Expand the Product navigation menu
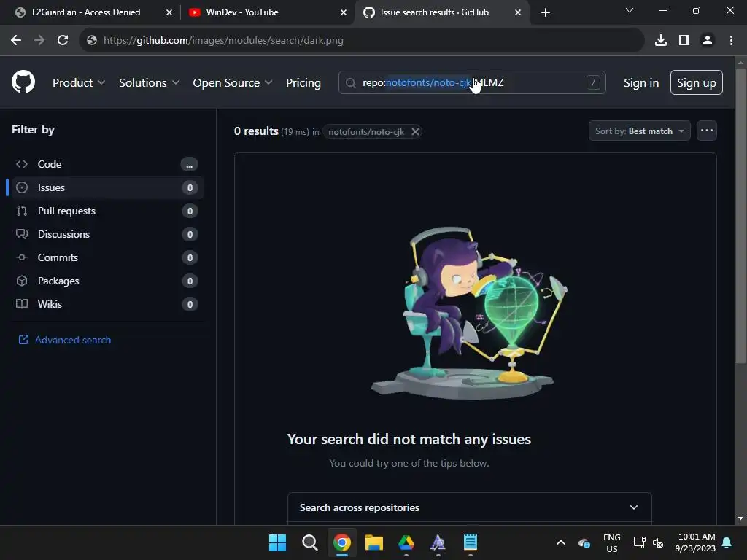Image resolution: width=747 pixels, height=560 pixels. coord(79,83)
